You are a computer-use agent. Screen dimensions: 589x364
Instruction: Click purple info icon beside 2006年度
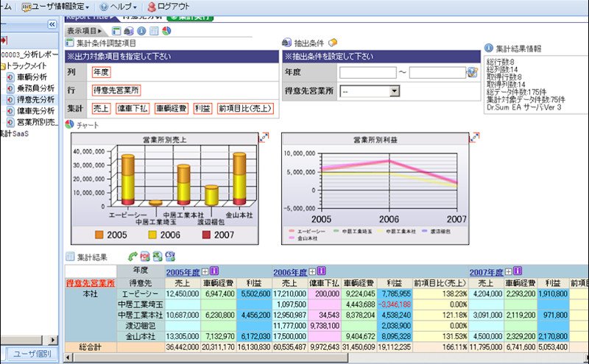pyautogui.click(x=322, y=271)
